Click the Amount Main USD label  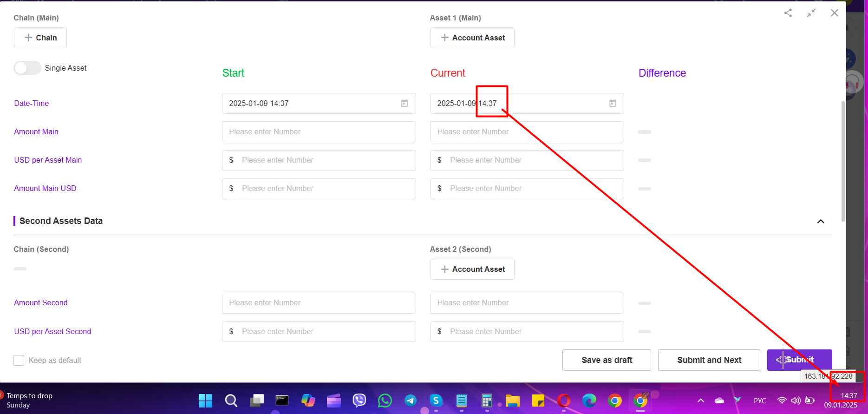tap(45, 188)
